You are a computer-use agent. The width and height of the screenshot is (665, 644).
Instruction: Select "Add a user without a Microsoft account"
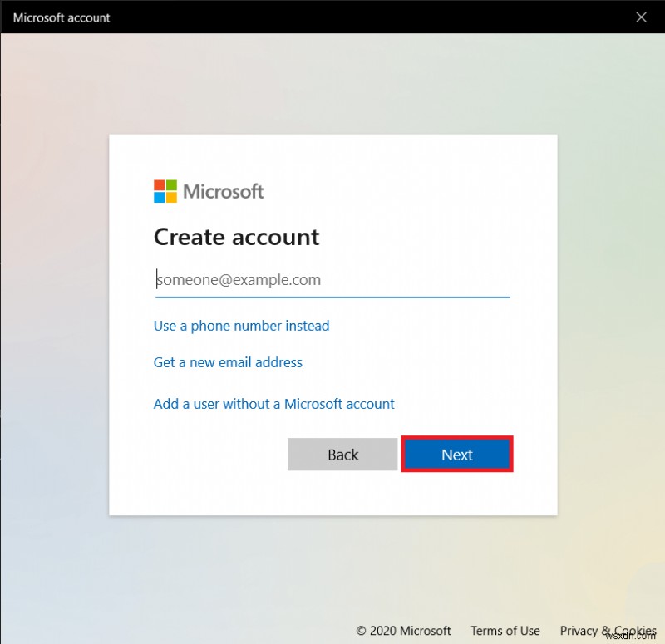273,404
